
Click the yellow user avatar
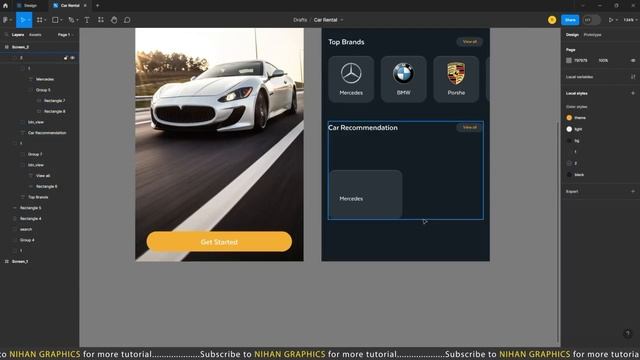click(x=552, y=20)
